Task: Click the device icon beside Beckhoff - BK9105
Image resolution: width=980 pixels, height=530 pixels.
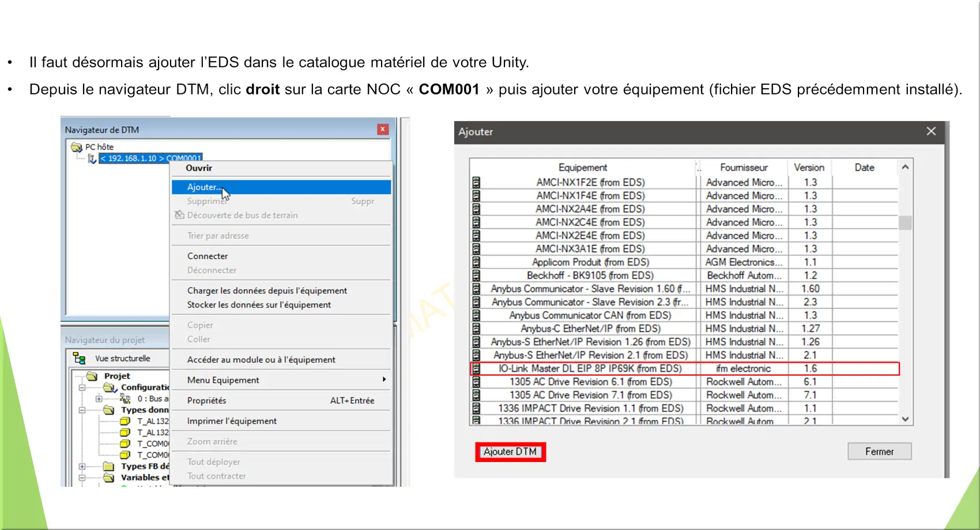Action: click(x=476, y=275)
